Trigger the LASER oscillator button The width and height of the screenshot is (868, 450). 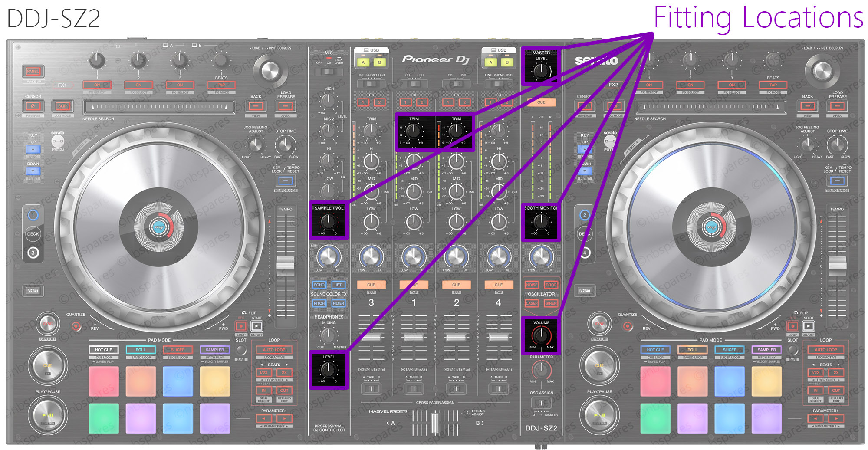pos(532,303)
